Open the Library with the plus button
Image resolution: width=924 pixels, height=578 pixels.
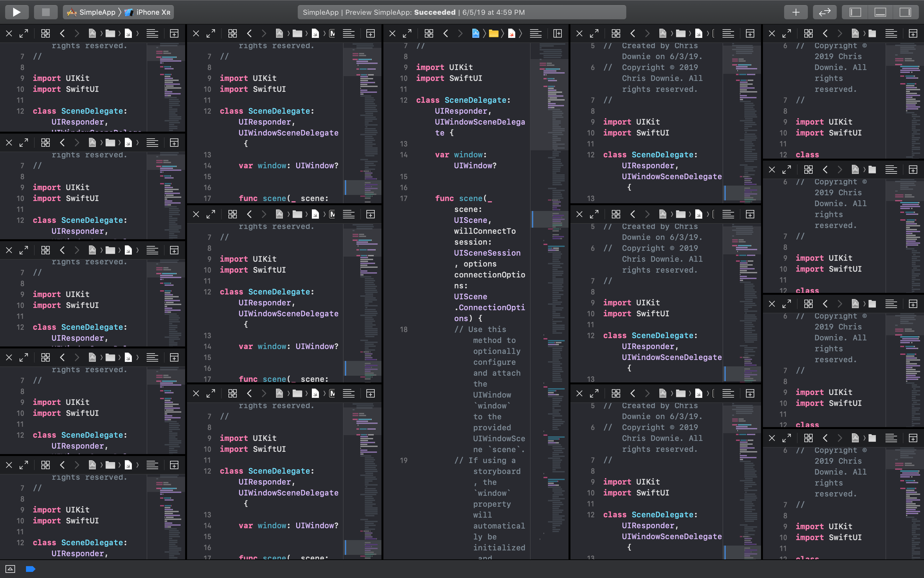[796, 12]
